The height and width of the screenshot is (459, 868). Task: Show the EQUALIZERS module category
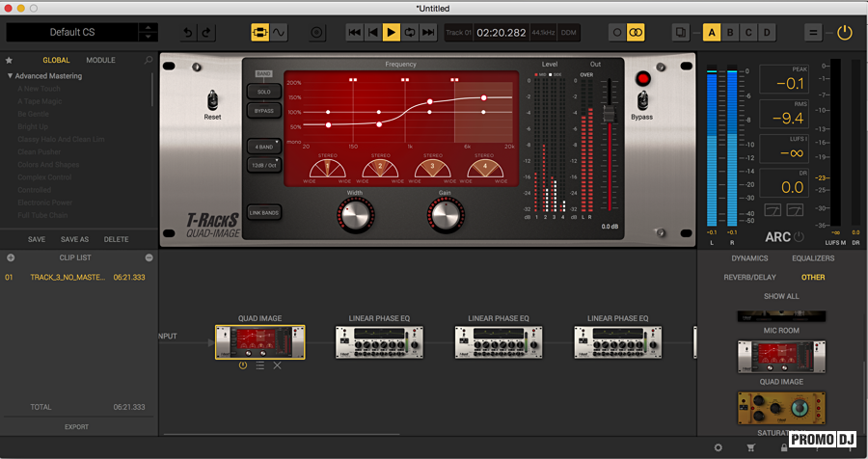pos(813,258)
